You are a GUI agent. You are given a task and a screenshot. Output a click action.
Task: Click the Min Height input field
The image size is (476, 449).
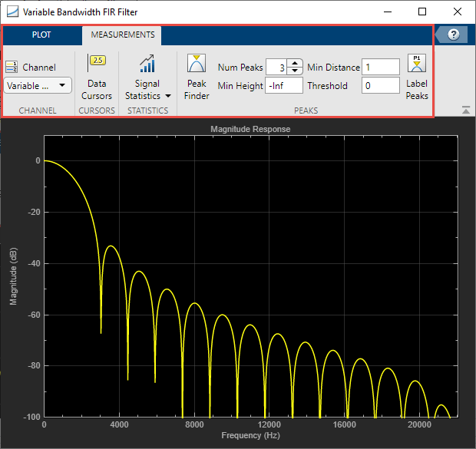click(x=284, y=86)
